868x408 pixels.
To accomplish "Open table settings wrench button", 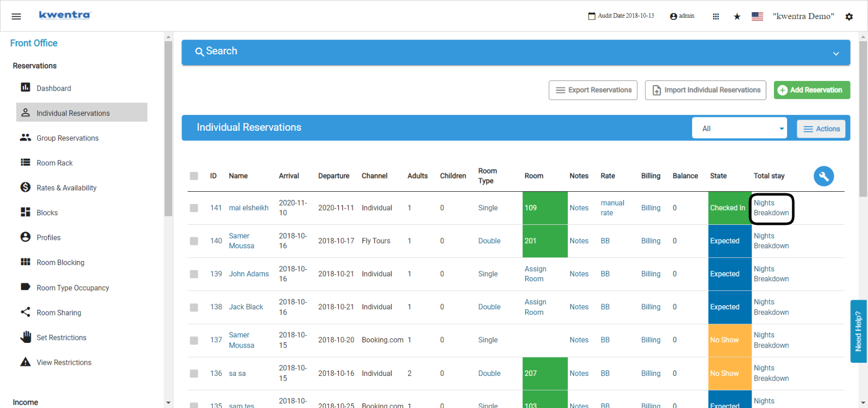I will 824,176.
